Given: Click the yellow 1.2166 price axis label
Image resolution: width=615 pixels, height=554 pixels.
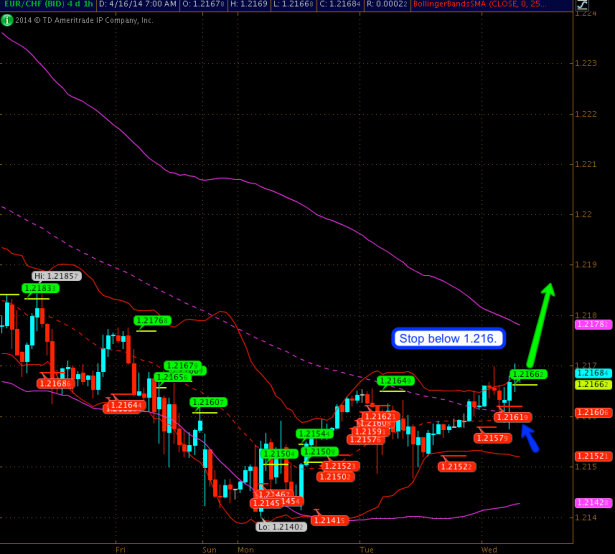Looking at the screenshot, I should [593, 384].
